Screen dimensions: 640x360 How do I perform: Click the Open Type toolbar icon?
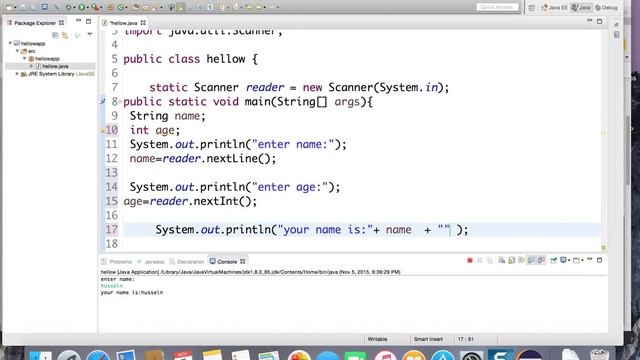[136, 7]
